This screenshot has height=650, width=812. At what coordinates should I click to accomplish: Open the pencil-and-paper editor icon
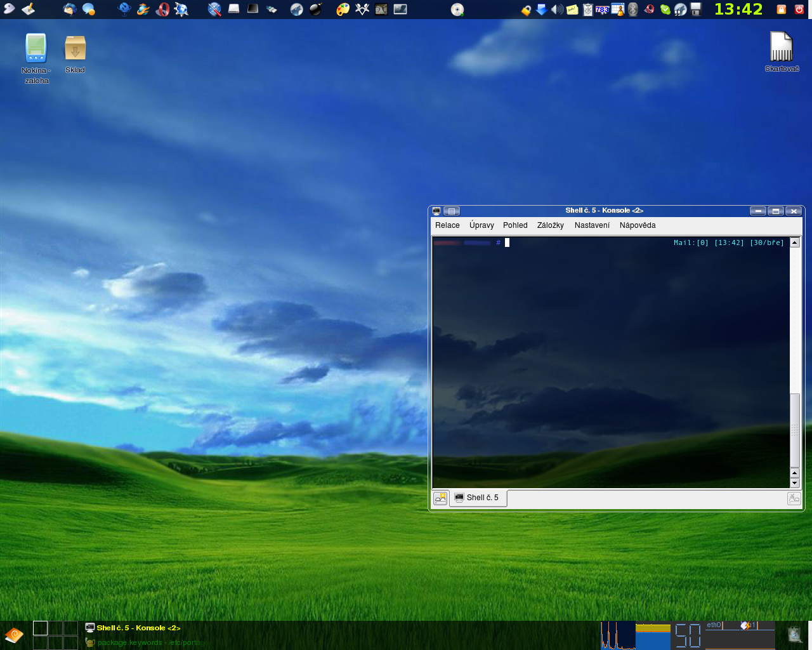pos(29,9)
